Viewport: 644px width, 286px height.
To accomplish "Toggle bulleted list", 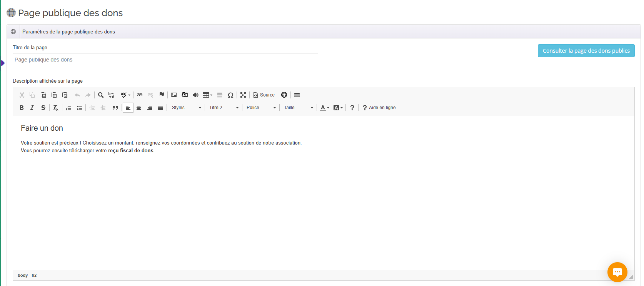I will click(79, 108).
